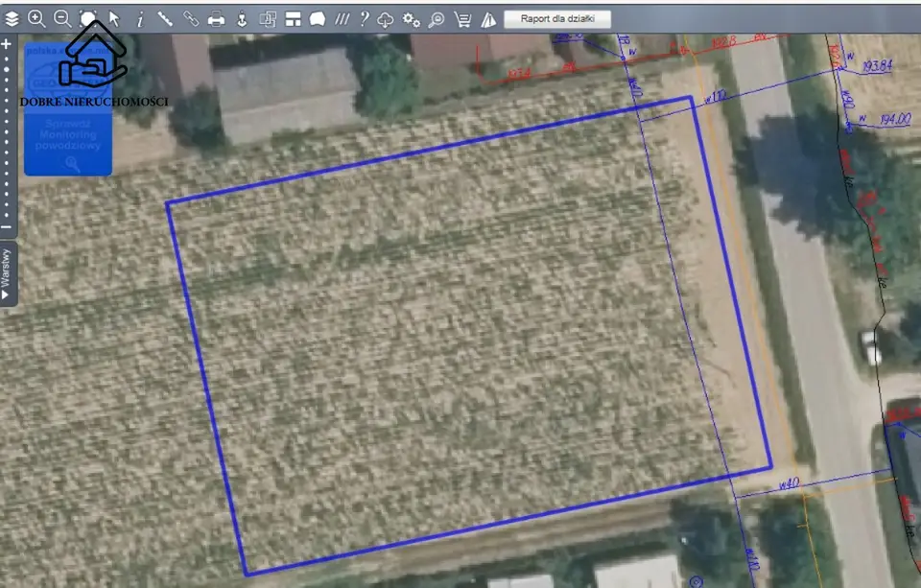Open the panel layout icon
This screenshot has height=588, width=921.
[294, 19]
